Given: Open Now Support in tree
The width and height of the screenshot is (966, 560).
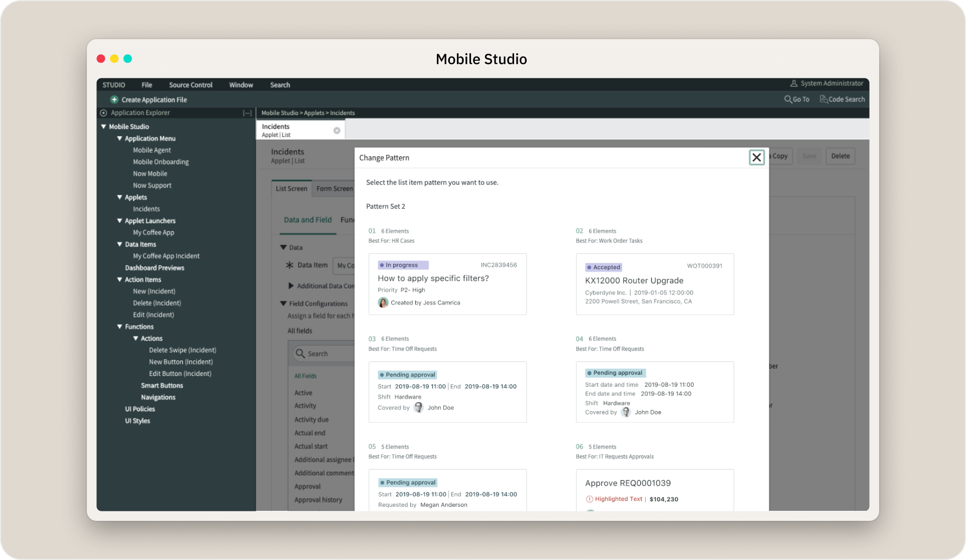Looking at the screenshot, I should pos(152,186).
